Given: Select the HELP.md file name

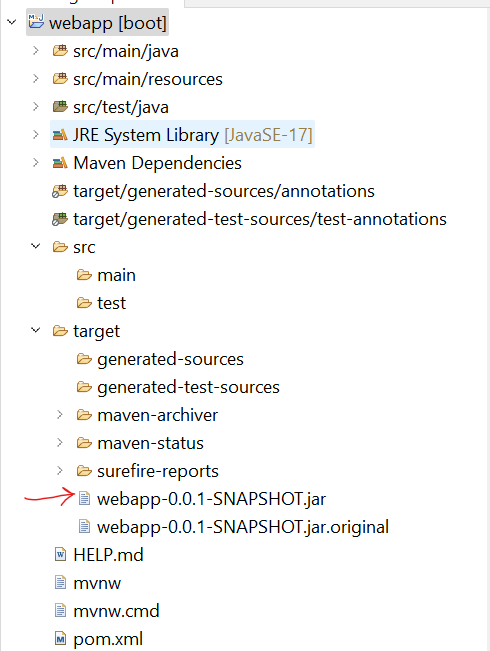Looking at the screenshot, I should coord(108,555).
